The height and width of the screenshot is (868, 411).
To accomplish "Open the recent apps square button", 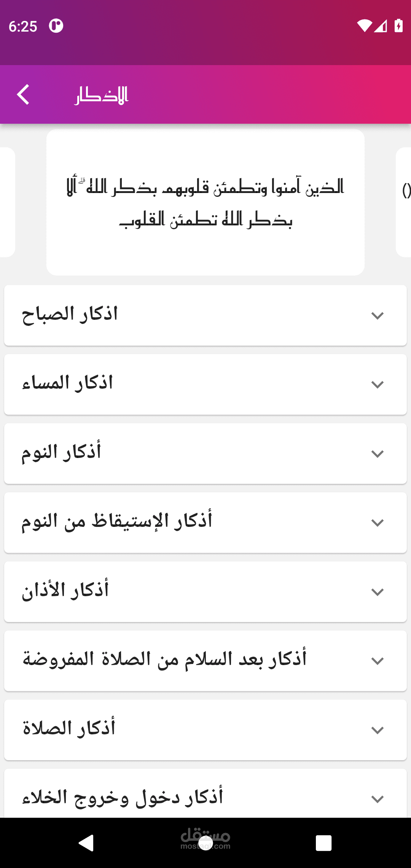I will 323,843.
